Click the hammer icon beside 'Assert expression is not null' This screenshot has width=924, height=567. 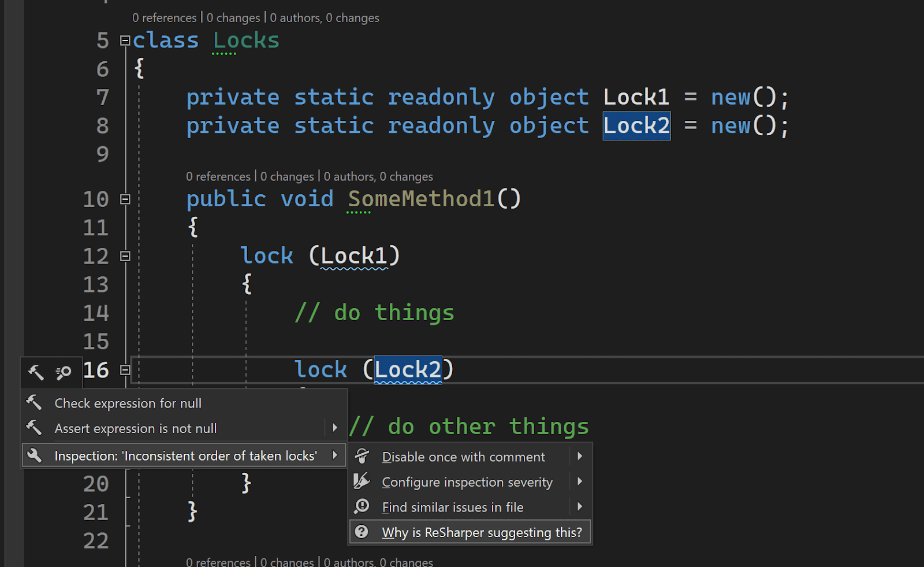(x=33, y=428)
